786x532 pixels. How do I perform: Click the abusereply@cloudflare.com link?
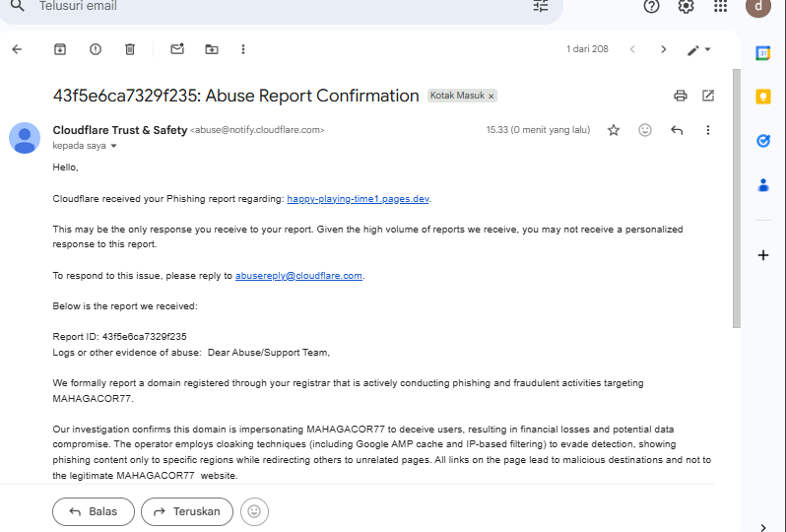pyautogui.click(x=298, y=275)
